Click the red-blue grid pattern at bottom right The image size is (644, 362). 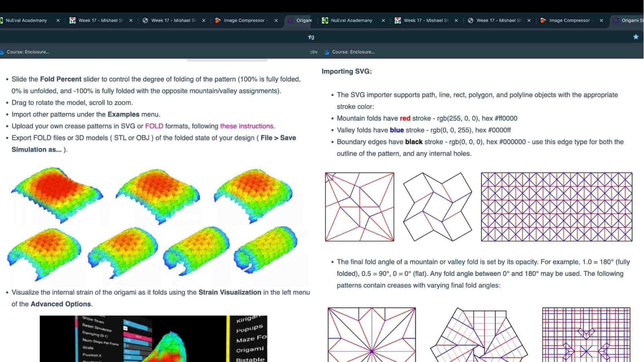[x=586, y=335]
